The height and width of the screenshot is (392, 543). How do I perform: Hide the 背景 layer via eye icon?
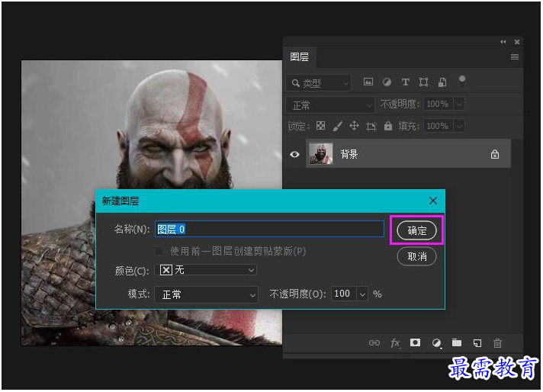[294, 154]
